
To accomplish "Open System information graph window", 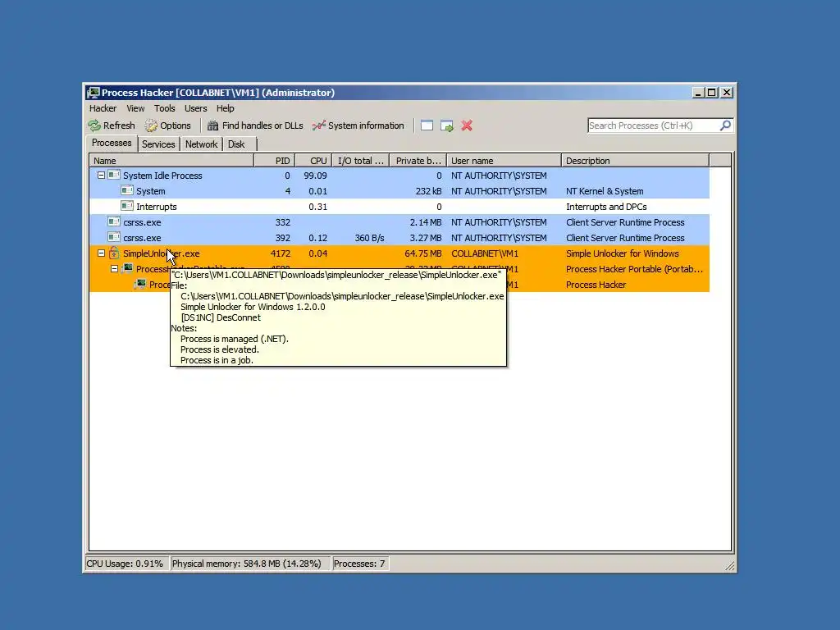I will pos(358,126).
